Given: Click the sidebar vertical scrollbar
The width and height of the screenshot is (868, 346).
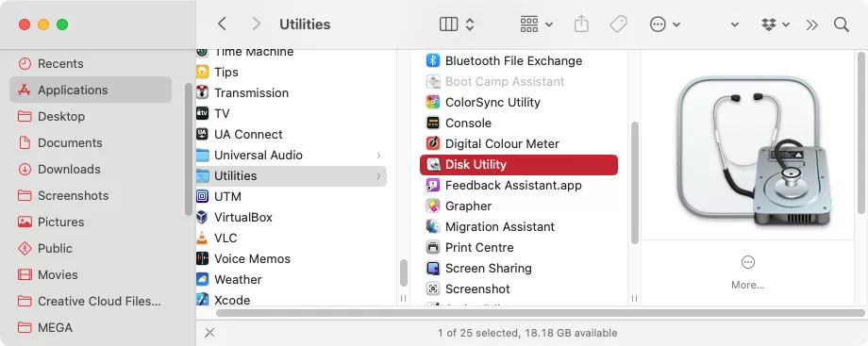Looking at the screenshot, I should pos(189,150).
